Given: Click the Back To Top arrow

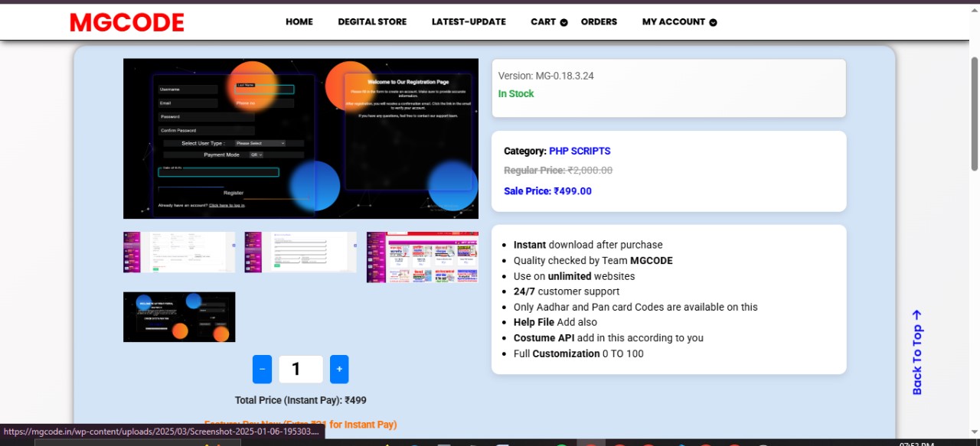Looking at the screenshot, I should pyautogui.click(x=917, y=314).
